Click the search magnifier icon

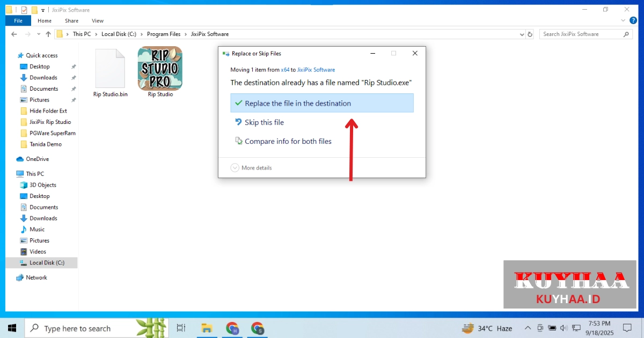627,34
